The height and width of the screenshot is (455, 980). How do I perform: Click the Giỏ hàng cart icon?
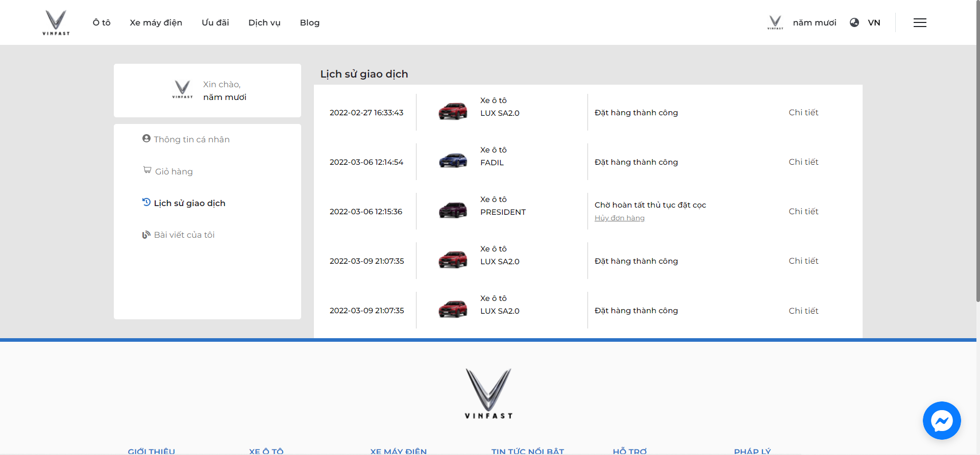click(x=148, y=170)
